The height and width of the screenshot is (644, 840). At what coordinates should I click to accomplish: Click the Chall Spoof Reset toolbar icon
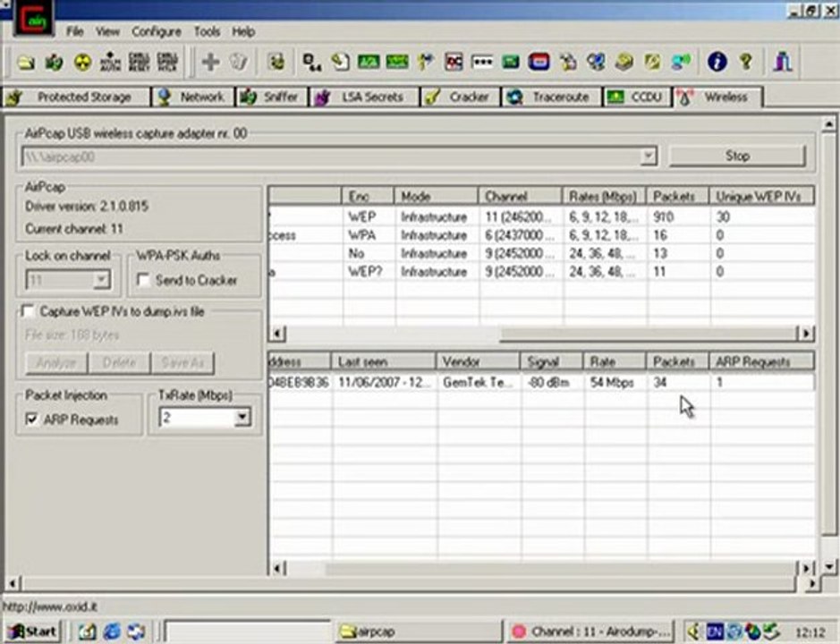click(x=140, y=62)
